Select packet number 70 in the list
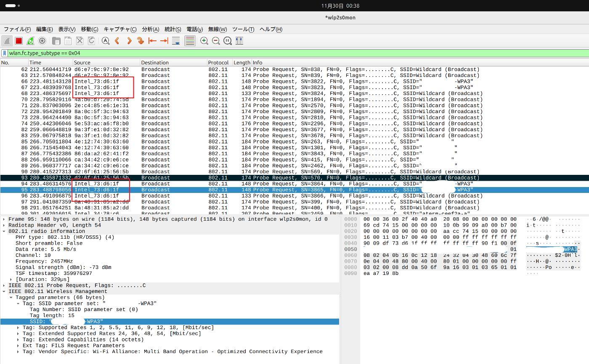Image resolution: width=589 pixels, height=364 pixels. [294, 100]
